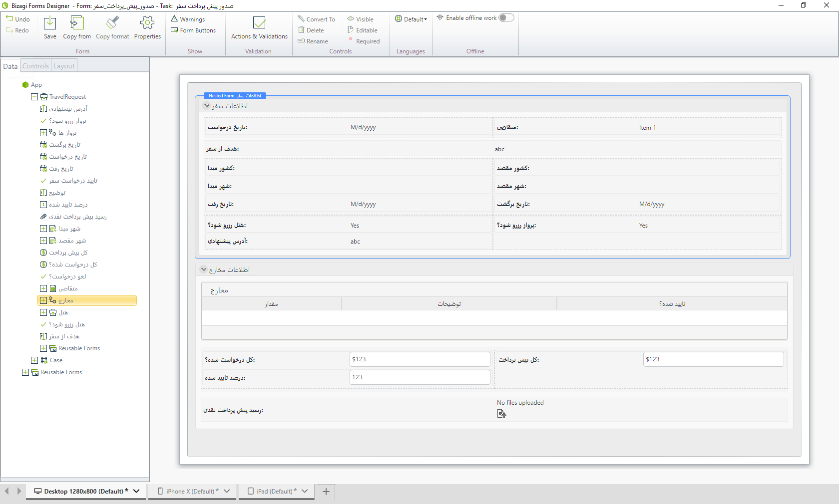Viewport: 839px width, 504px height.
Task: Switch to the Controls tab
Action: (x=35, y=66)
